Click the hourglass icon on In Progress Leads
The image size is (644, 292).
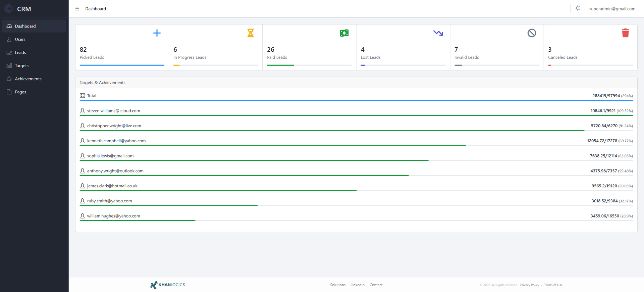(x=251, y=33)
